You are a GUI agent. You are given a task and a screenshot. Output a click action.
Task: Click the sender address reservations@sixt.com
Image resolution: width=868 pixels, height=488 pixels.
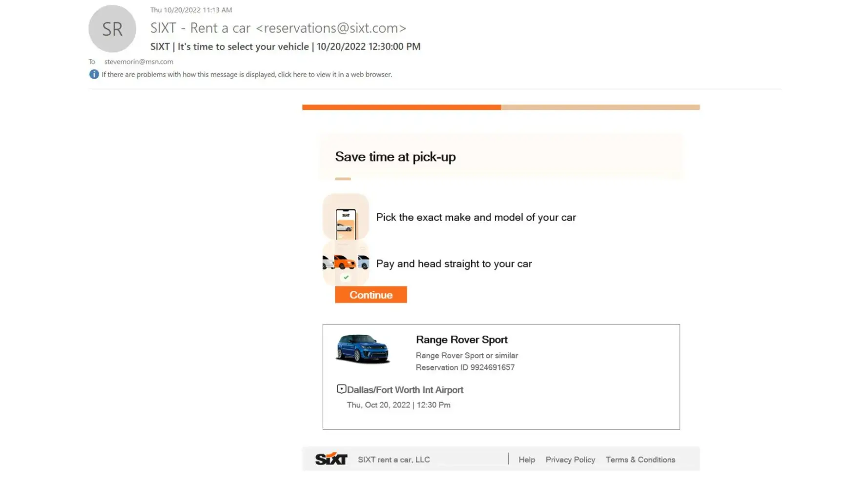pos(331,28)
